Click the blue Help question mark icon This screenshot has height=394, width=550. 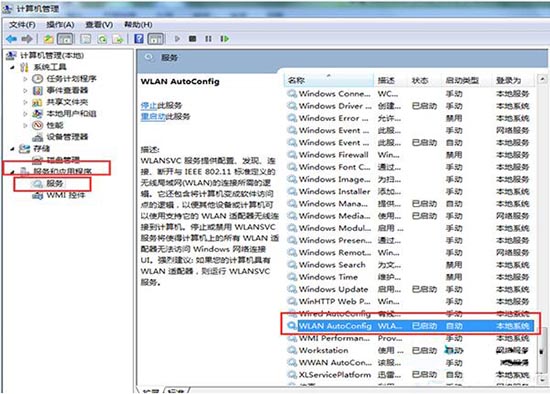tap(139, 39)
